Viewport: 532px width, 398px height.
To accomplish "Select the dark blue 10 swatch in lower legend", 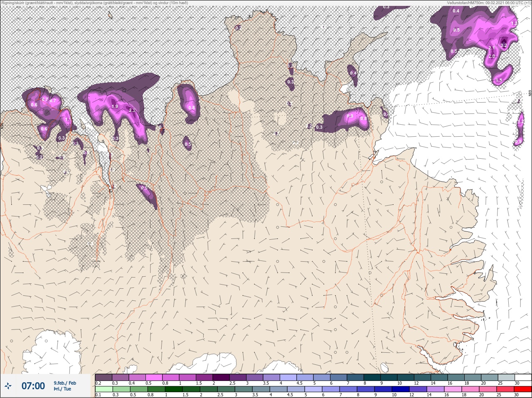I will 400,389.
